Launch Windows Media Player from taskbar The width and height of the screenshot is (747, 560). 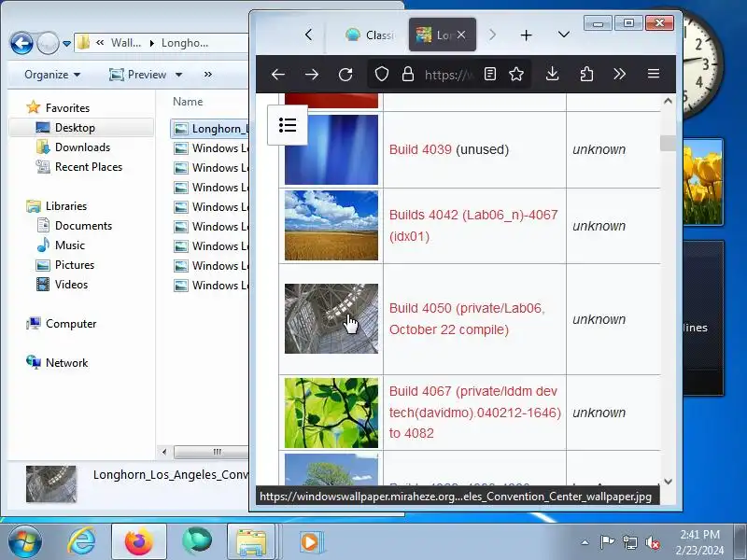(x=311, y=541)
